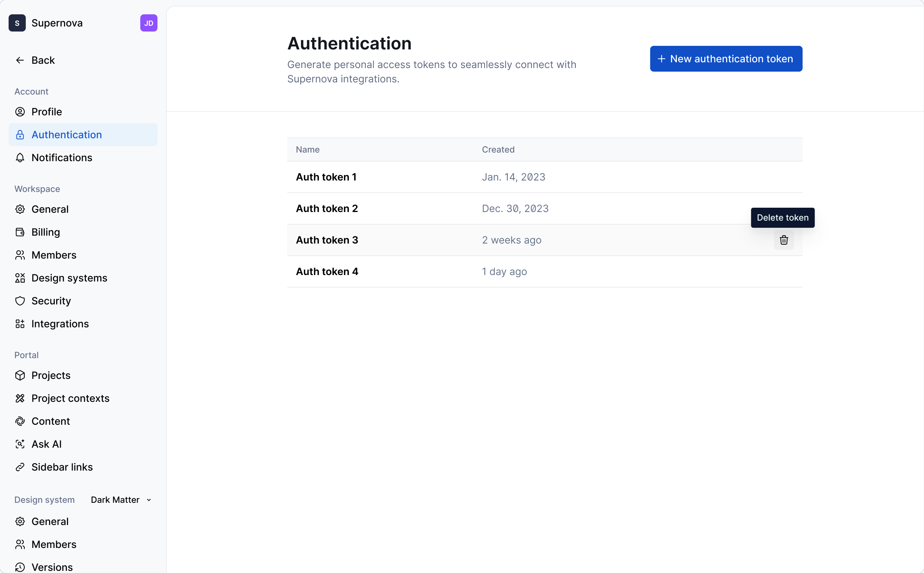Open the JD avatar menu
Image resolution: width=924 pixels, height=573 pixels.
(x=148, y=23)
